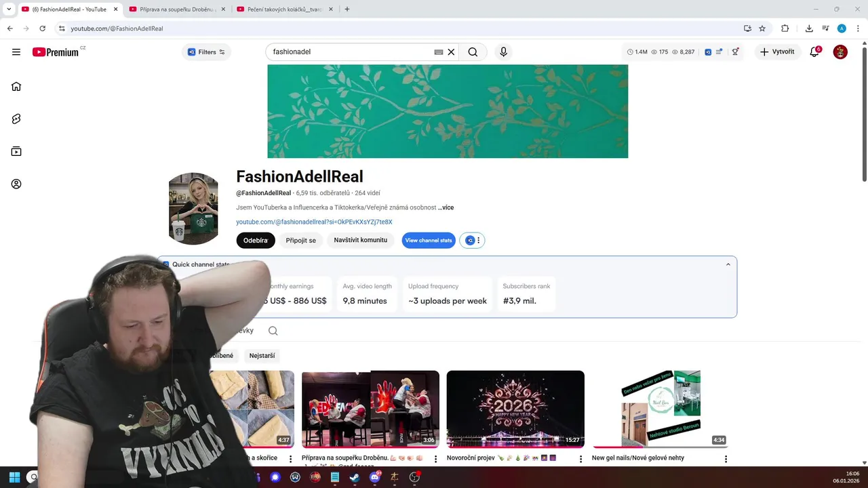Open the account avatar menu

pyautogui.click(x=840, y=52)
